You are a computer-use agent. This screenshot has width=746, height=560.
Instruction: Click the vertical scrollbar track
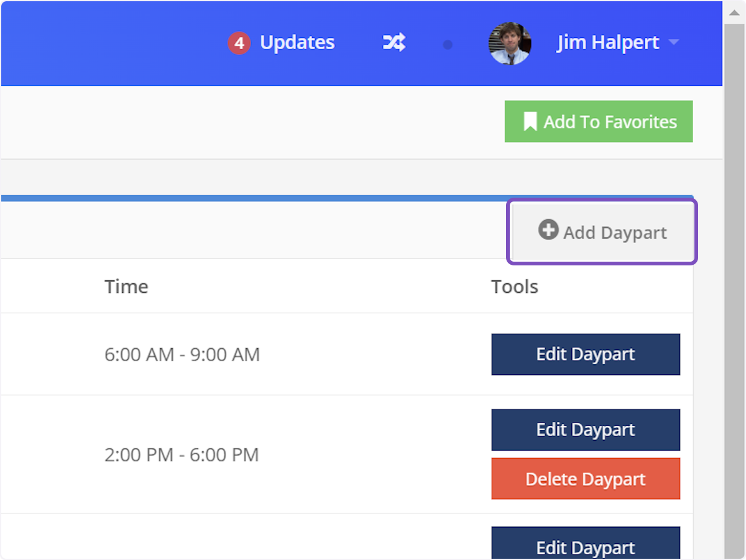coord(735,311)
